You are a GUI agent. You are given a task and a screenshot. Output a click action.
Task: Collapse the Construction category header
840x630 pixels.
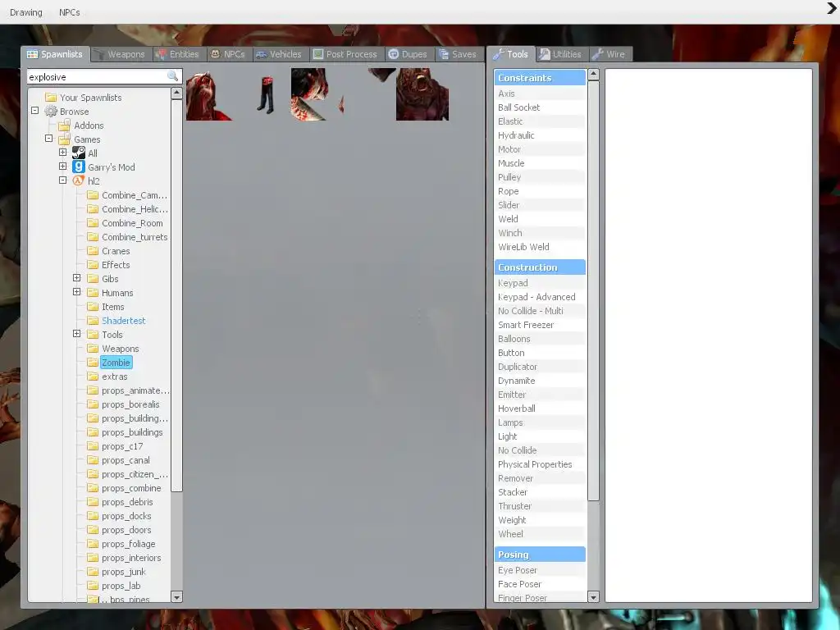[x=540, y=267]
